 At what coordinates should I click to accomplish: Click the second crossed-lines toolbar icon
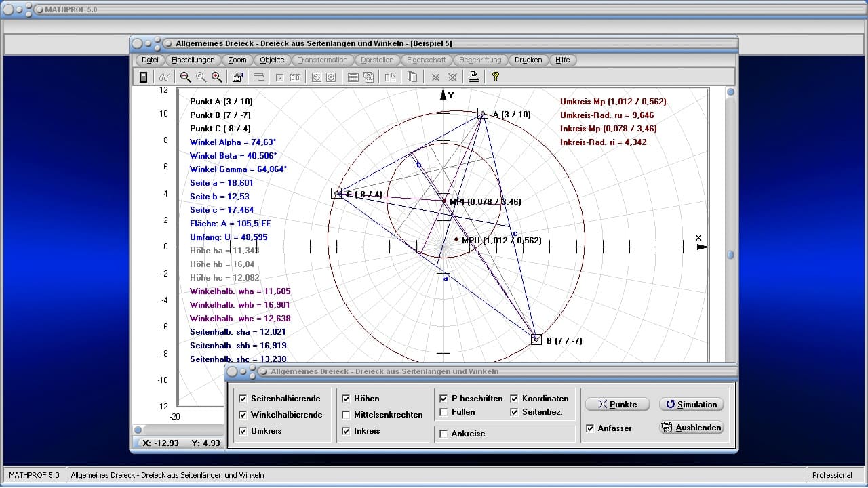[452, 77]
